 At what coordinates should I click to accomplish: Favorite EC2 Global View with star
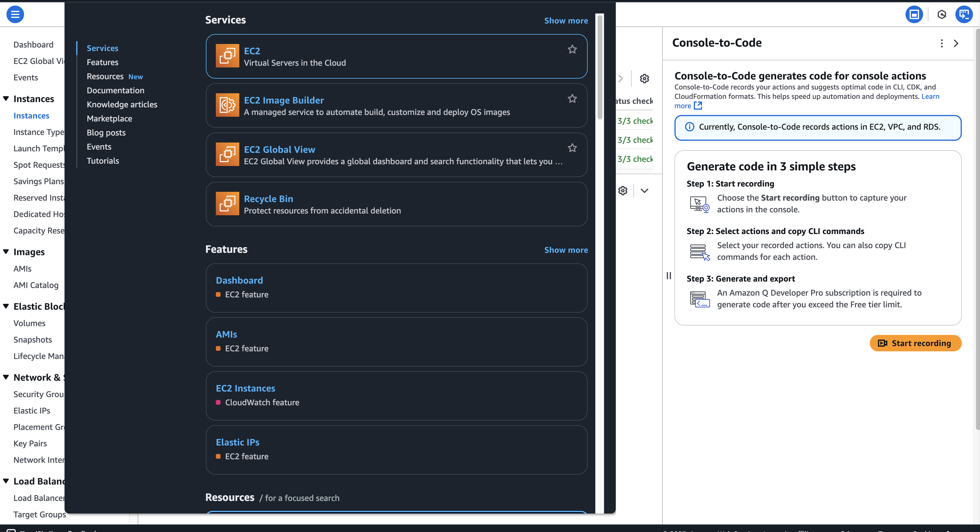pos(572,148)
